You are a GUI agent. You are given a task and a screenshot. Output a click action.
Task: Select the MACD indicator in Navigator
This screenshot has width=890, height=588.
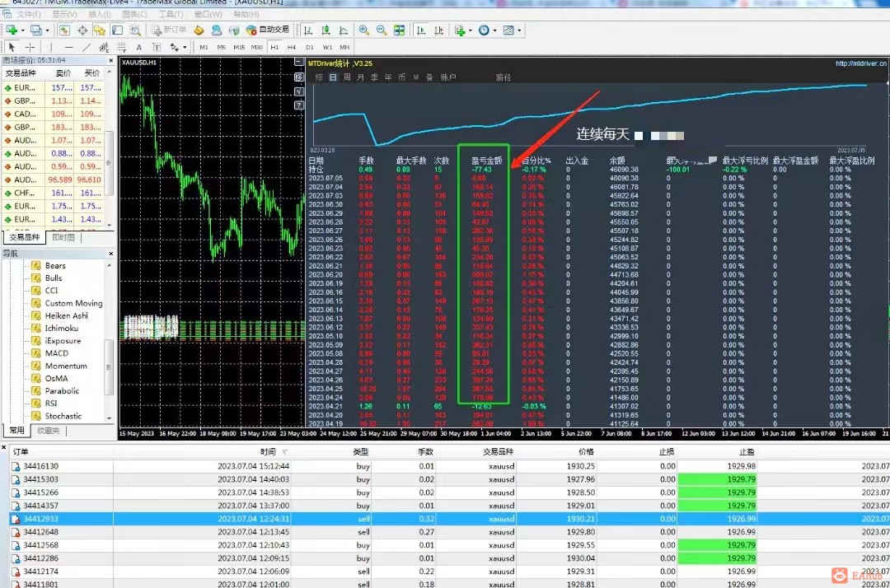click(57, 353)
